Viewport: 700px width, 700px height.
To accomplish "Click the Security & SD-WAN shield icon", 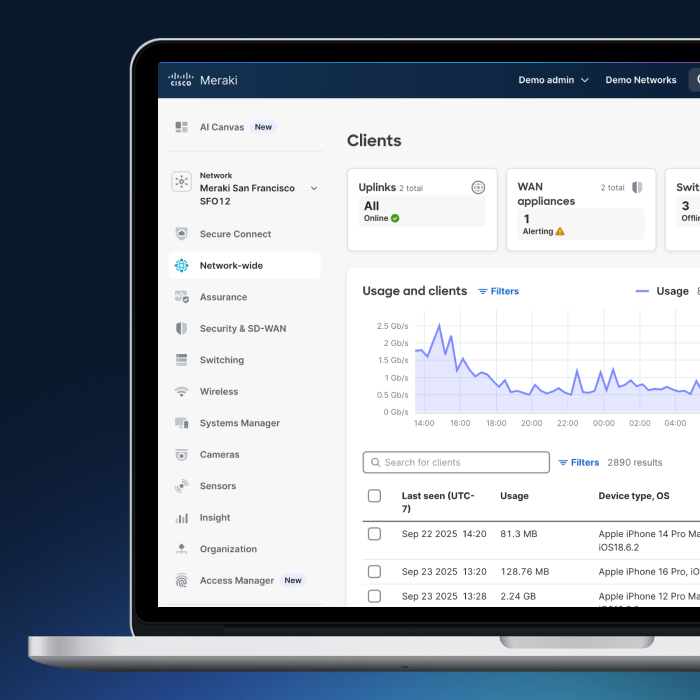I will click(x=181, y=329).
